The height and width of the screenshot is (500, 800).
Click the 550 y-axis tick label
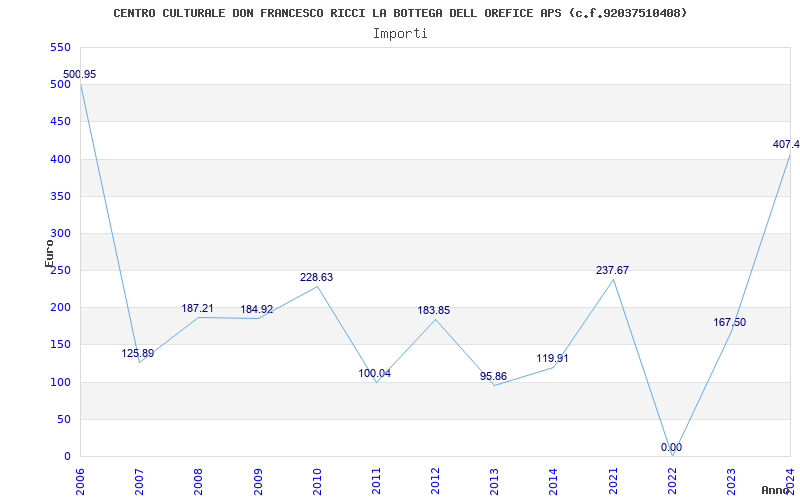(x=60, y=47)
